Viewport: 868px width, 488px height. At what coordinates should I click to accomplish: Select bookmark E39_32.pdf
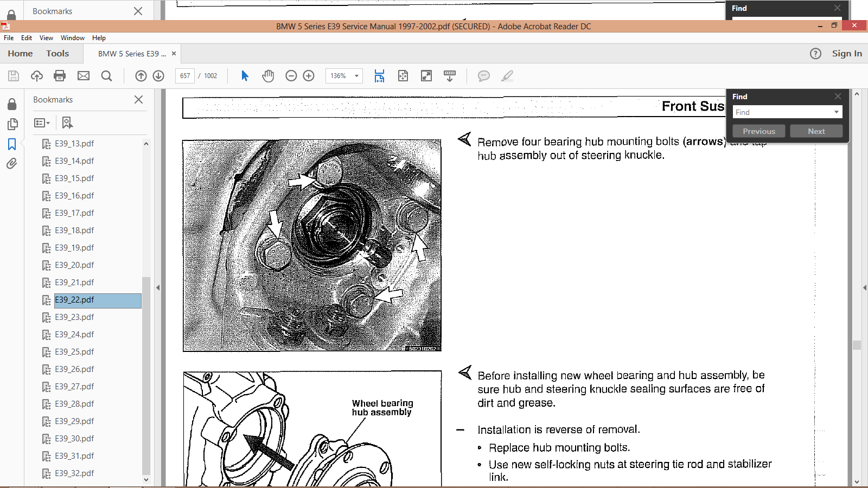click(x=74, y=473)
